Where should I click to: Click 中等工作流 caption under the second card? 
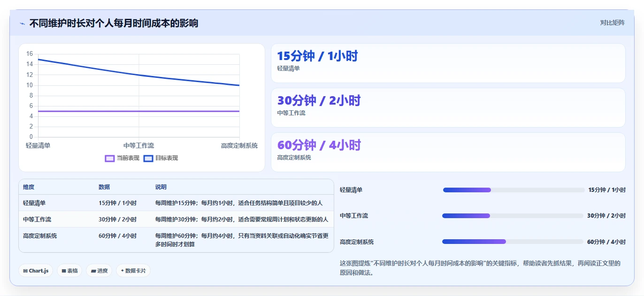coord(291,113)
